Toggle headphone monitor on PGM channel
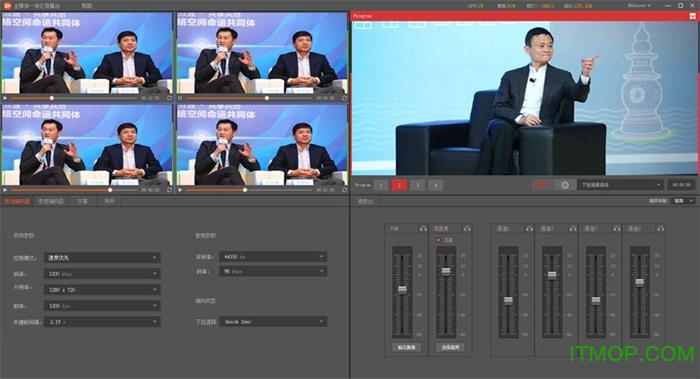Image resolution: width=700 pixels, height=379 pixels. (423, 229)
